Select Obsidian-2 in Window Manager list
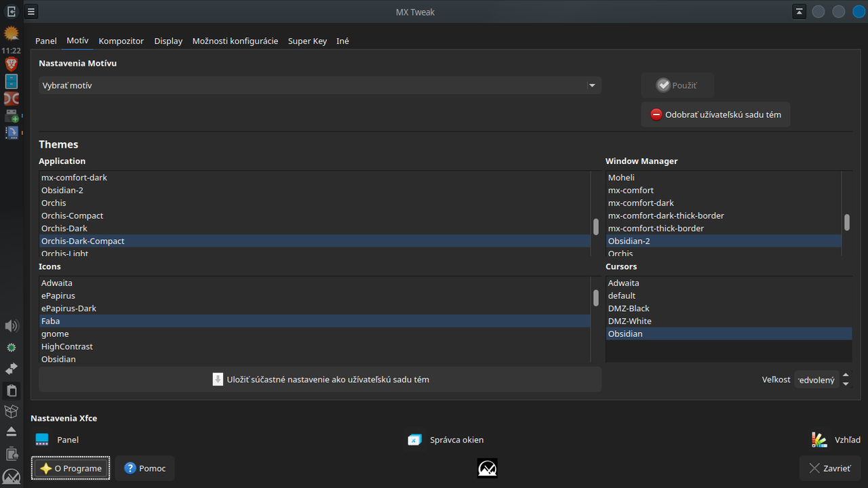Screen dimensions: 868x488 coord(724,241)
